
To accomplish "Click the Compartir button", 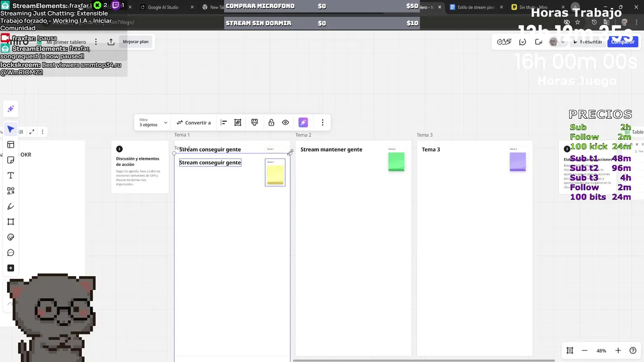I will click(622, 42).
